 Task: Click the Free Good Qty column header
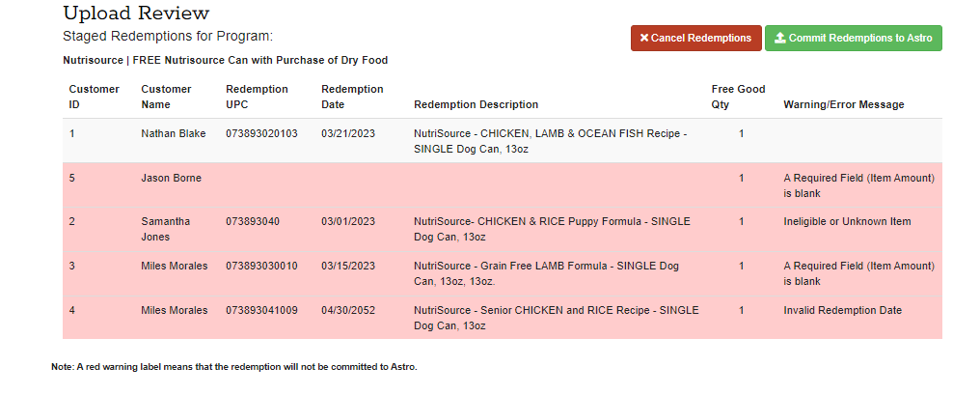pyautogui.click(x=738, y=97)
